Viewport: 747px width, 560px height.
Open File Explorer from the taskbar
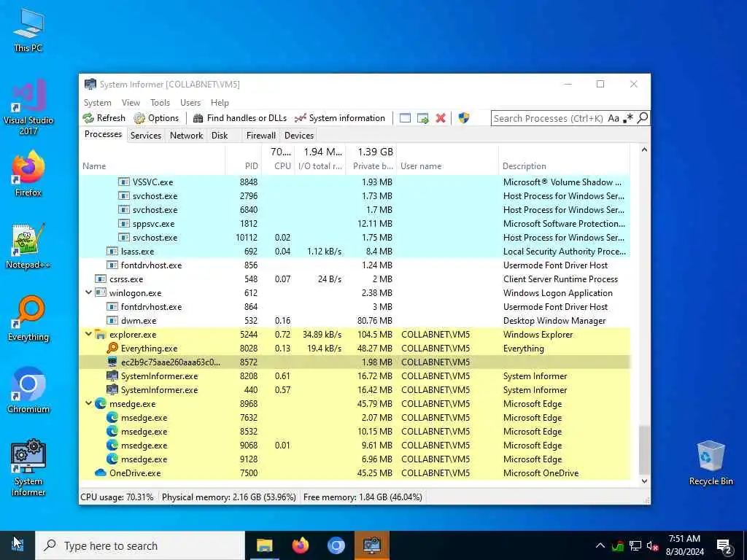coord(264,545)
